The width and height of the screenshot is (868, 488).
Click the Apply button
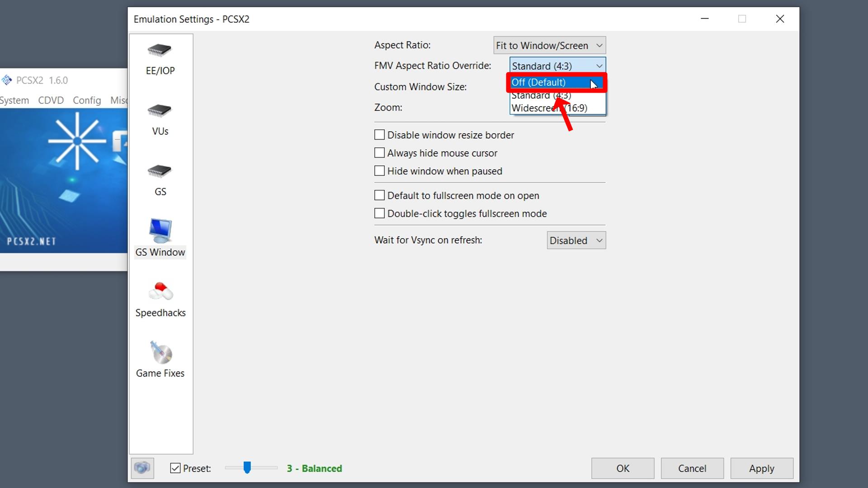point(762,469)
